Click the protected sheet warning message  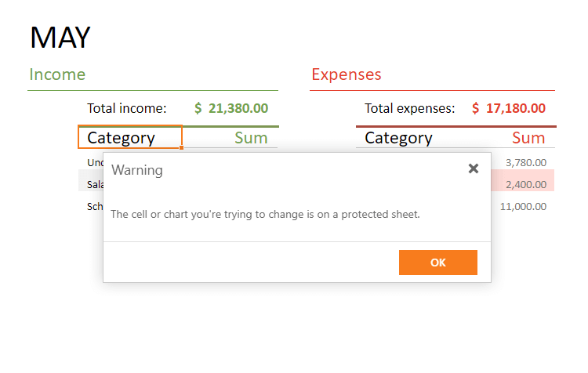click(x=266, y=214)
